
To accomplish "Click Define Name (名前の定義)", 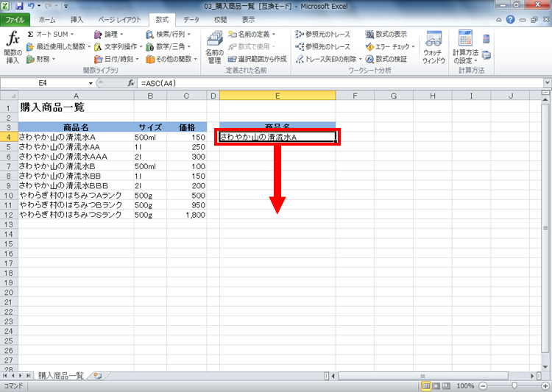I will (x=252, y=35).
